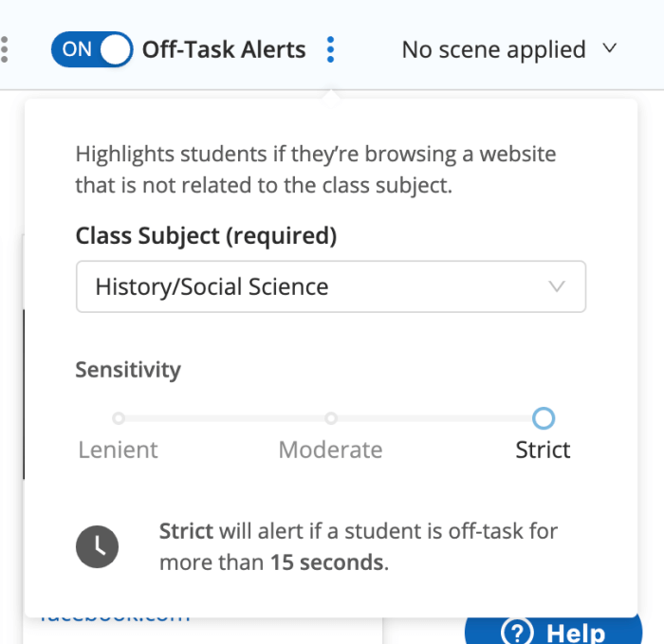
Task: Open the Class Subject dropdown showing History/Social Science
Action: (x=331, y=286)
